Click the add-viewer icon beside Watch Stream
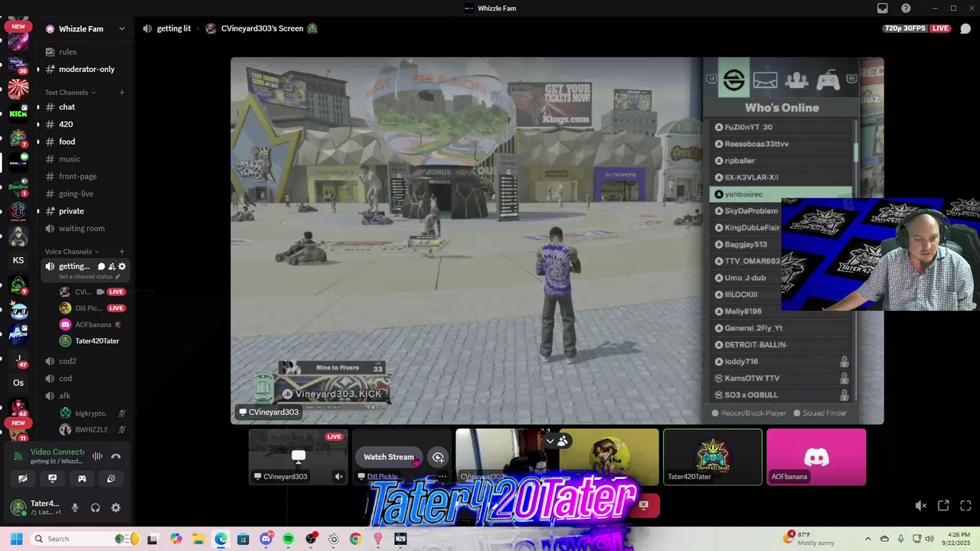Screen dimensions: 980x551 coord(438,457)
